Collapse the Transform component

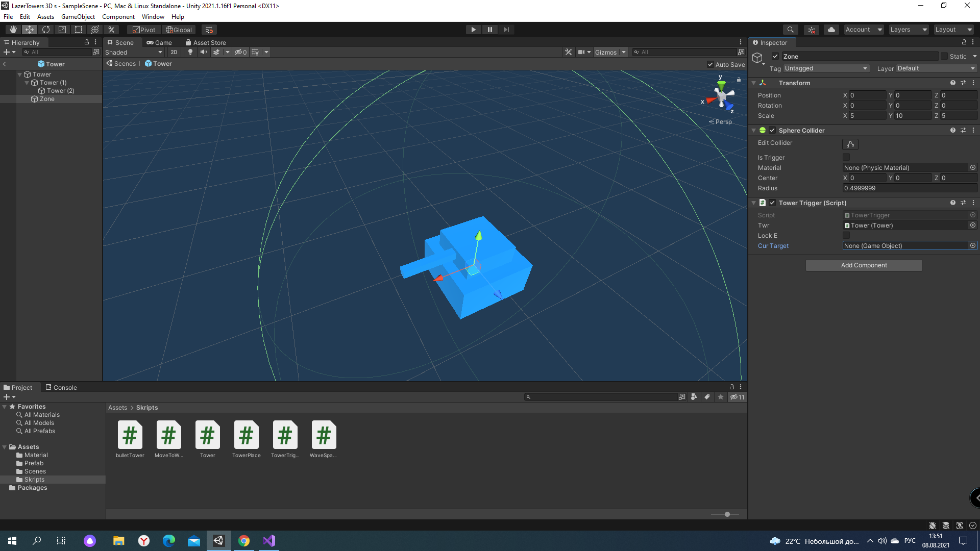(754, 83)
